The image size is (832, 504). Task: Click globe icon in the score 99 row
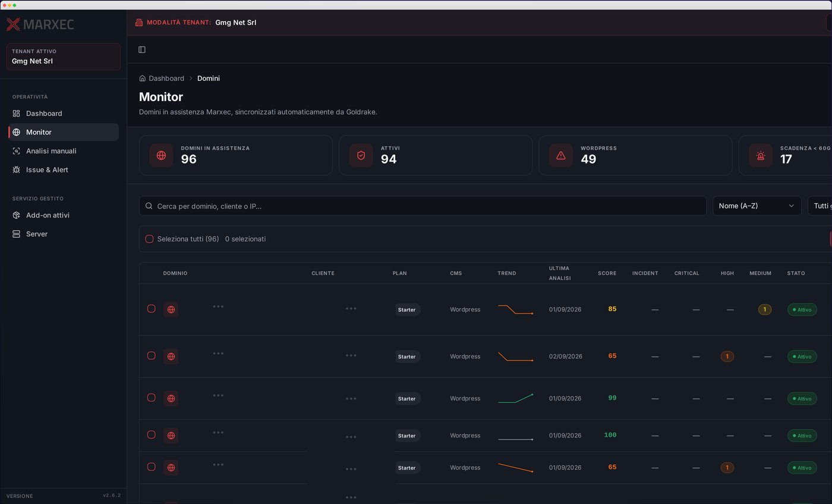click(171, 399)
